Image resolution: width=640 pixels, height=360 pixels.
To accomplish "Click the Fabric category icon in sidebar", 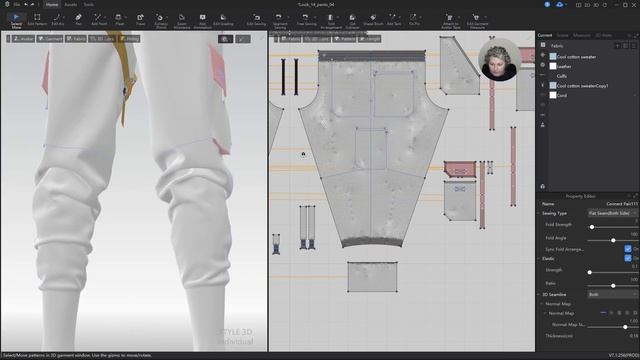I will coord(543,45).
